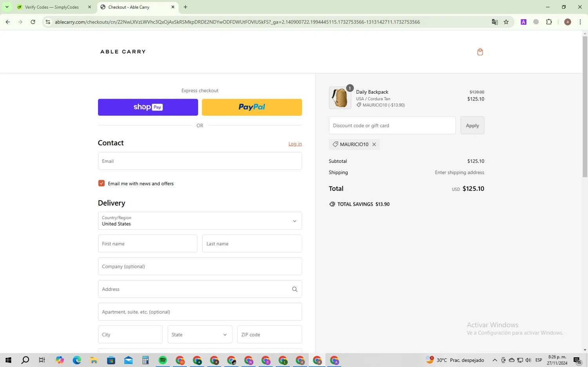Click the Able Carry logo
This screenshot has width=588, height=367.
pyautogui.click(x=123, y=52)
